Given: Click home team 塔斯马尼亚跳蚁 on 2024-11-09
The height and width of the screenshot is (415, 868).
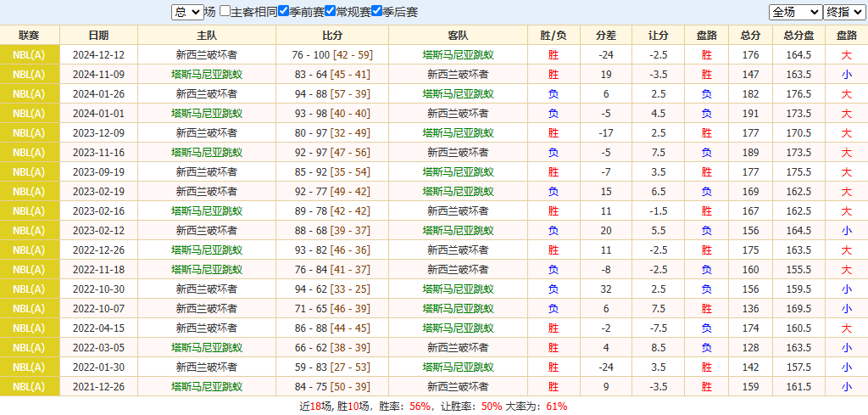Looking at the screenshot, I should [207, 75].
